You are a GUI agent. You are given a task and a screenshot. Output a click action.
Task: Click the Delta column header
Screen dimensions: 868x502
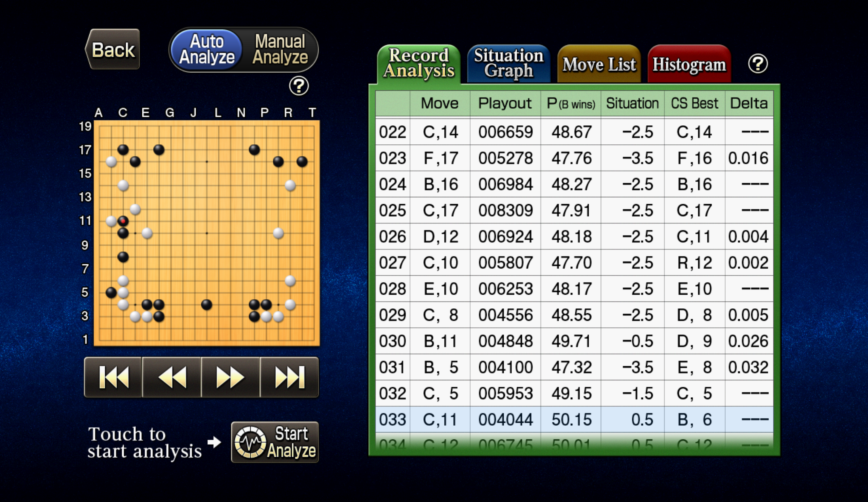[748, 103]
